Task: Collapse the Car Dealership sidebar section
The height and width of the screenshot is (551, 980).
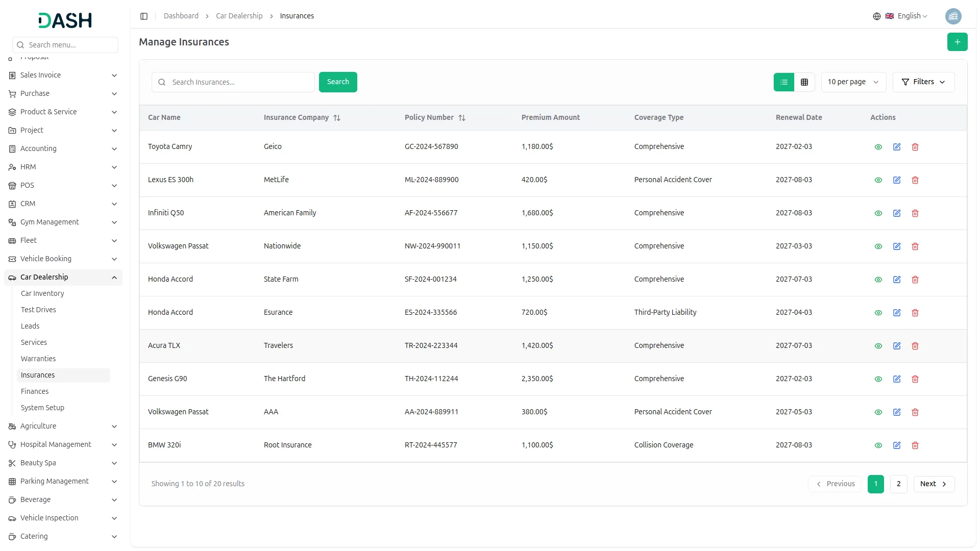Action: 114,278
